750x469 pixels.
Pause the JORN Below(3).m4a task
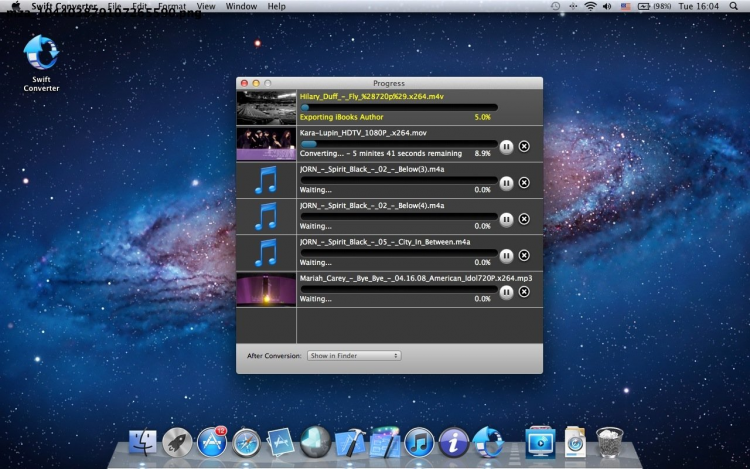pyautogui.click(x=506, y=182)
